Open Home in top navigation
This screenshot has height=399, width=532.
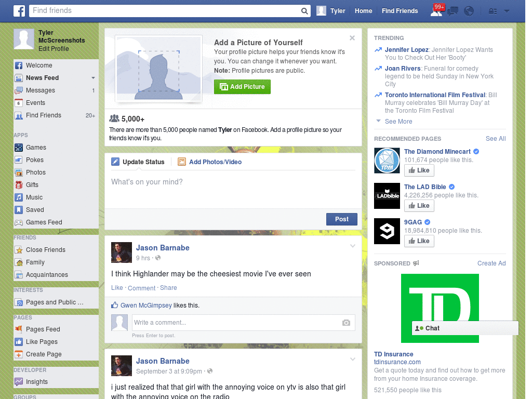[363, 11]
